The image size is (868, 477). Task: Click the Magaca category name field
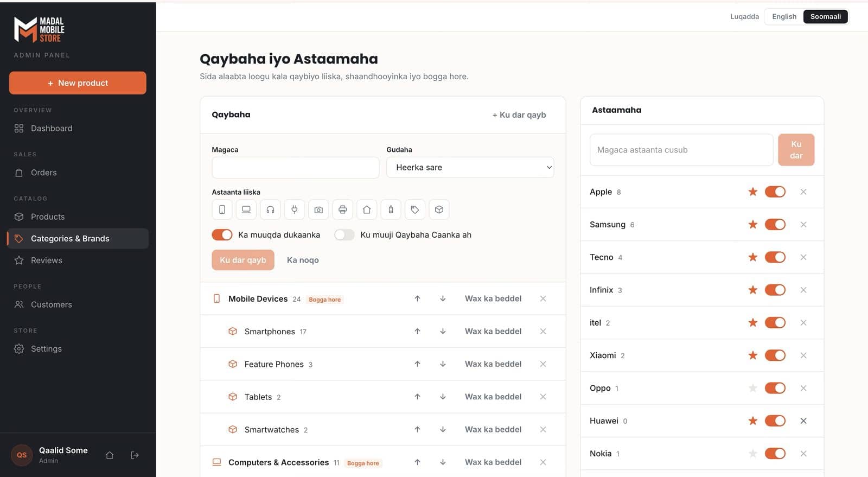296,168
